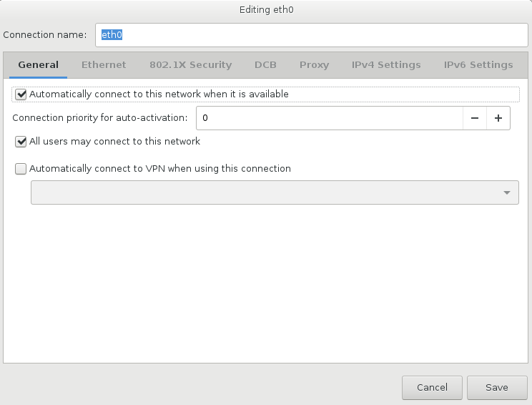Go to the Proxy tab
Viewport: 532px width, 405px height.
[314, 65]
